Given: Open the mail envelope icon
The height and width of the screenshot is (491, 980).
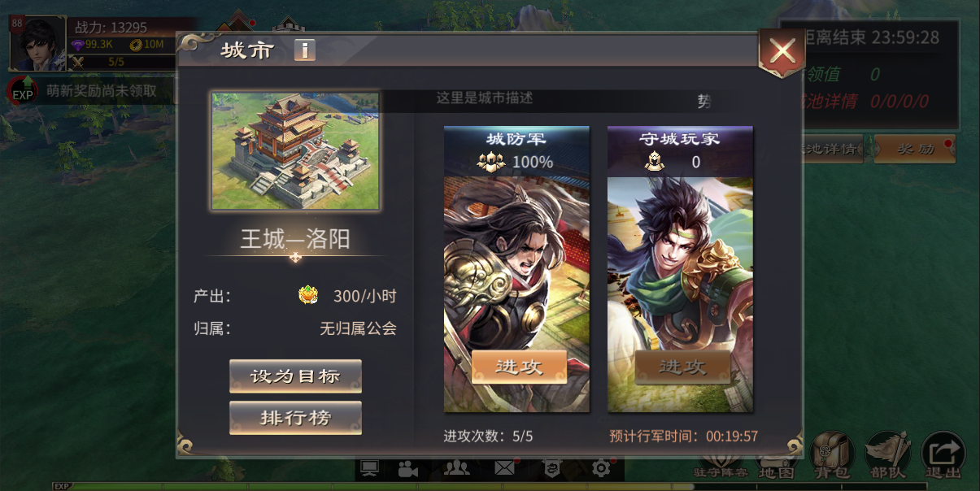Looking at the screenshot, I should 504,468.
